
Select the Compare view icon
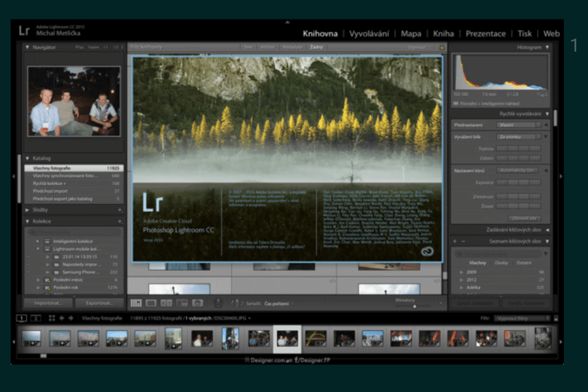[x=166, y=303]
